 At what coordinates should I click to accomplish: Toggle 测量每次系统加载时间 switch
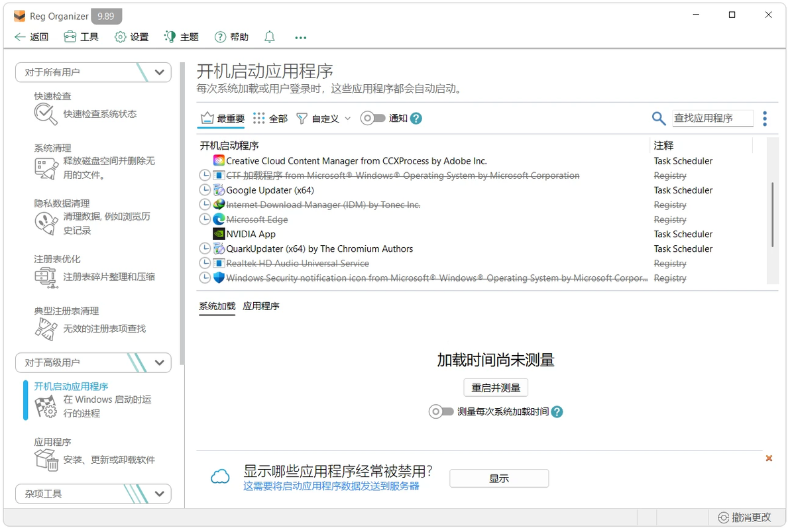[441, 411]
